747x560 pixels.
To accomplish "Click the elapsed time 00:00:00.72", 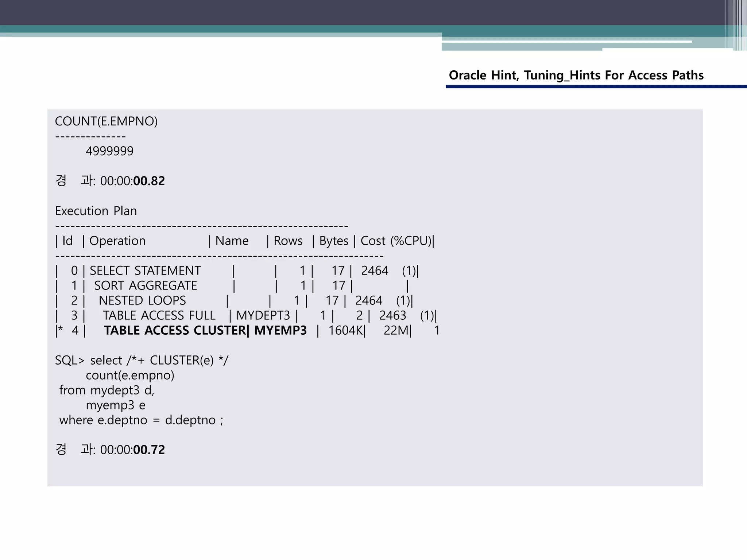I will pos(132,450).
